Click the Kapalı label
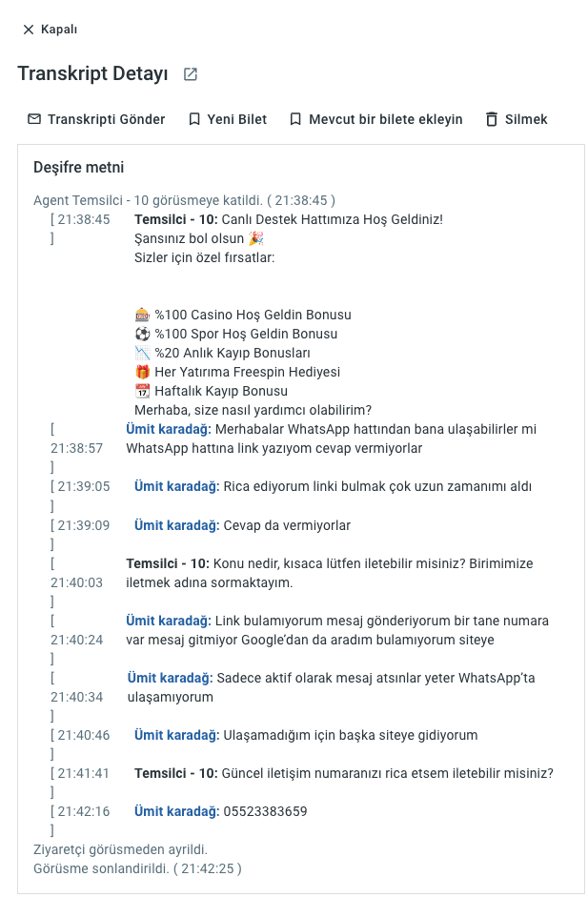The image size is (588, 897). tap(59, 30)
